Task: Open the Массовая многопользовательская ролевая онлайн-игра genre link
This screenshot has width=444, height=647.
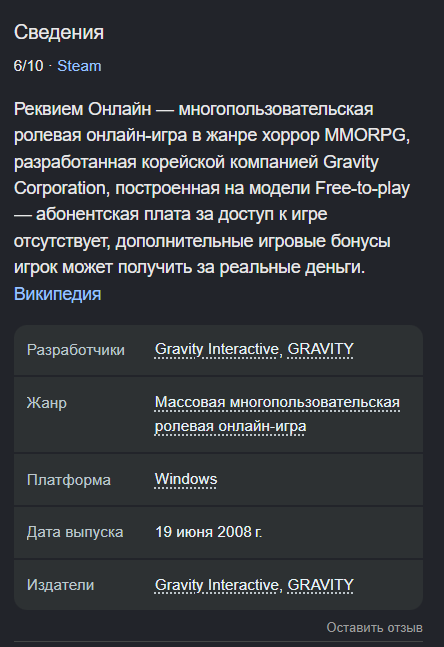Action: (x=277, y=414)
